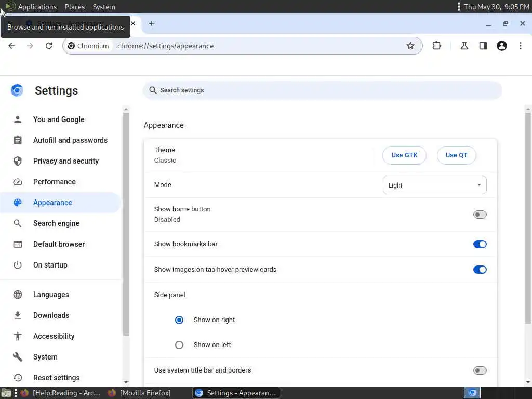
Task: Click the workspace switcher Chromium icon
Action: tap(472, 393)
